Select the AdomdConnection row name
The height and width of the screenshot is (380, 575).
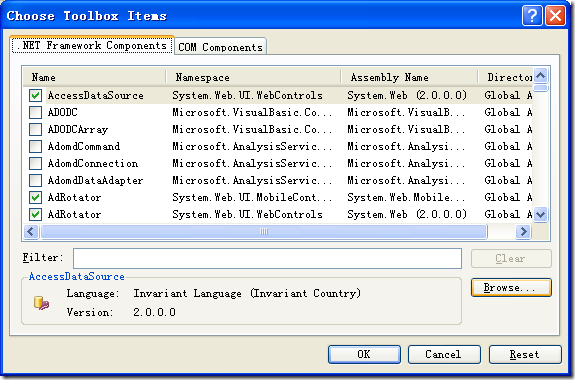click(x=93, y=163)
